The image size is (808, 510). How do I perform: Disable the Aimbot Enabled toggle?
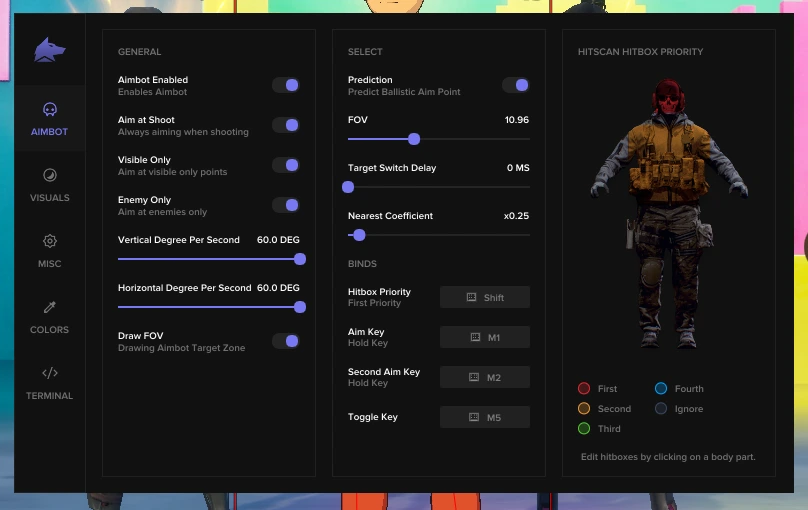point(286,85)
